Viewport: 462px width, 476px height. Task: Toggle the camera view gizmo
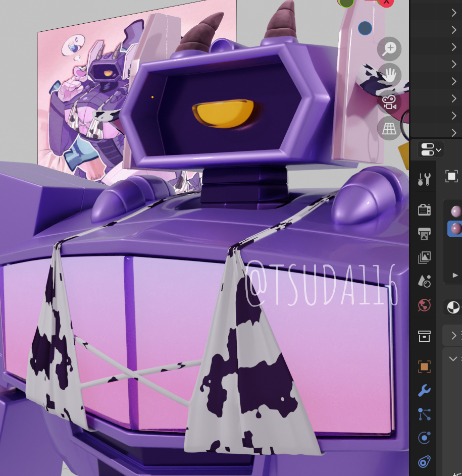tap(389, 102)
